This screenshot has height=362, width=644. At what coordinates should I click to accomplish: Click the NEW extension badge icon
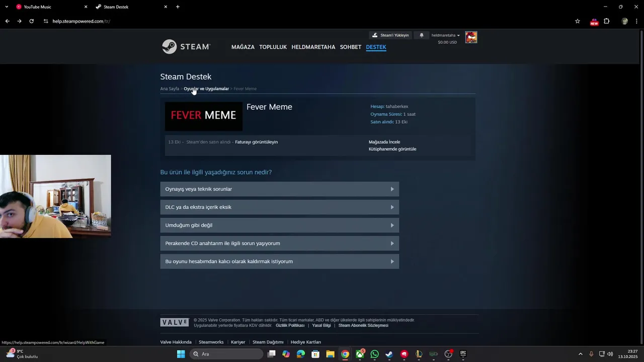(594, 21)
